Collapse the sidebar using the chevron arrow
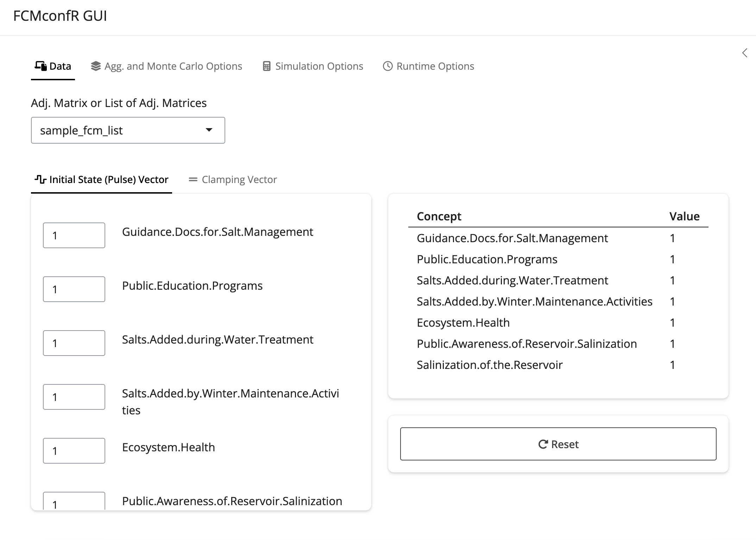The height and width of the screenshot is (540, 756). (745, 53)
